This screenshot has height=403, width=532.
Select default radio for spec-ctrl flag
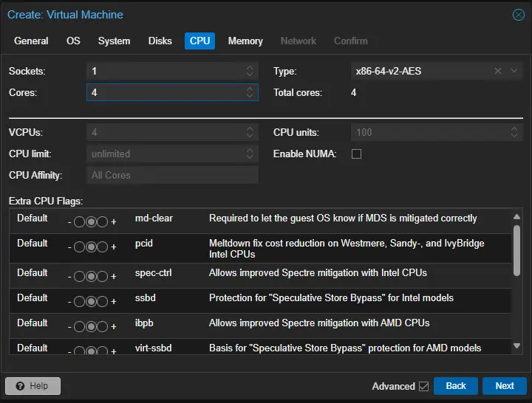91,276
